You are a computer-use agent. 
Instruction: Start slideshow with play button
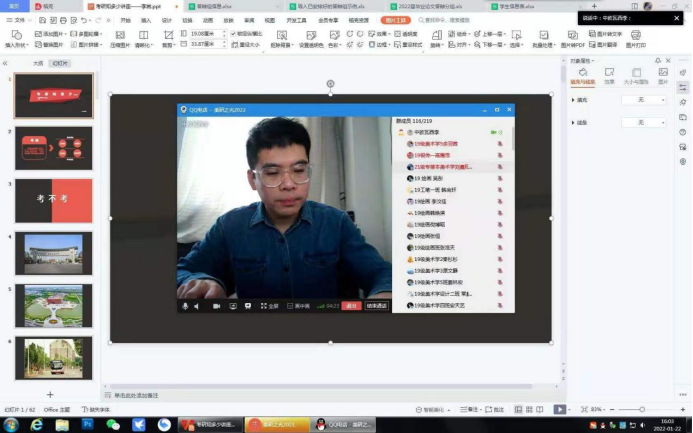tap(560, 410)
